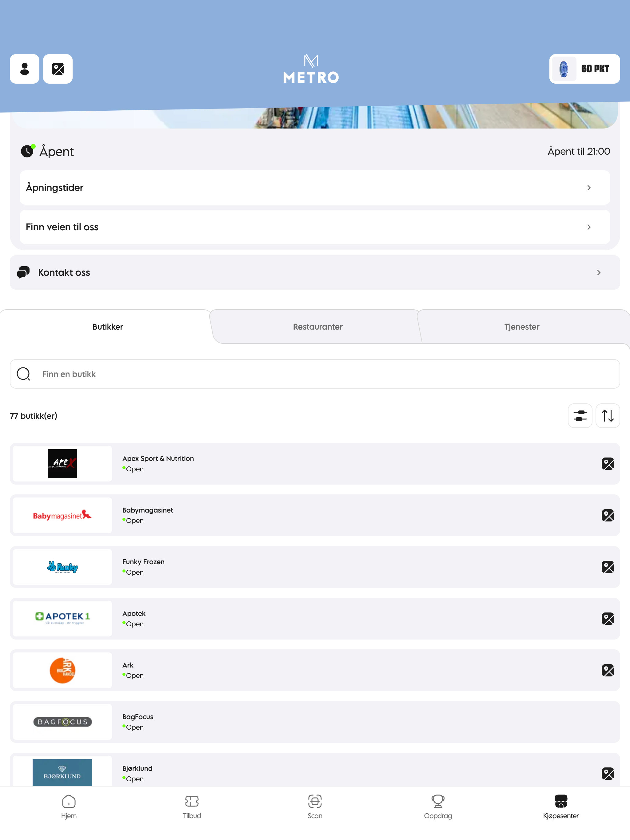Open the Apex Sport & Nutrition store entry
Screen dimensions: 630x840
[x=315, y=464]
